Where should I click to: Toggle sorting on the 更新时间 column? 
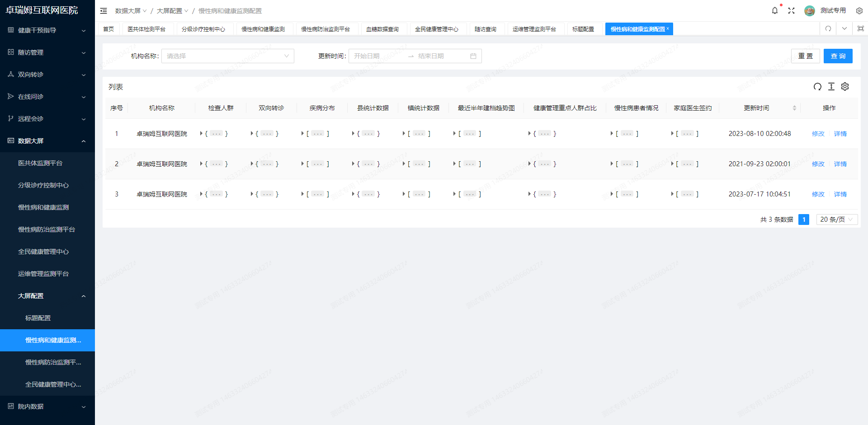click(795, 108)
